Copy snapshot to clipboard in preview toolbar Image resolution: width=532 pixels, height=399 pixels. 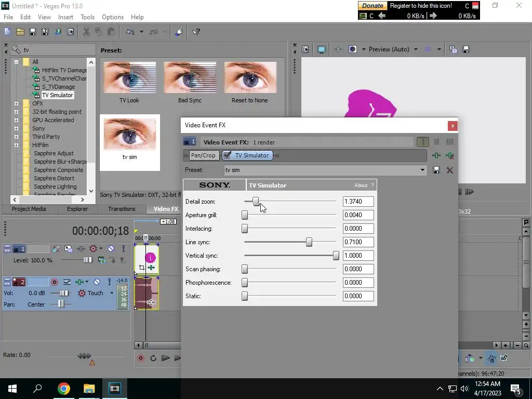click(453, 49)
